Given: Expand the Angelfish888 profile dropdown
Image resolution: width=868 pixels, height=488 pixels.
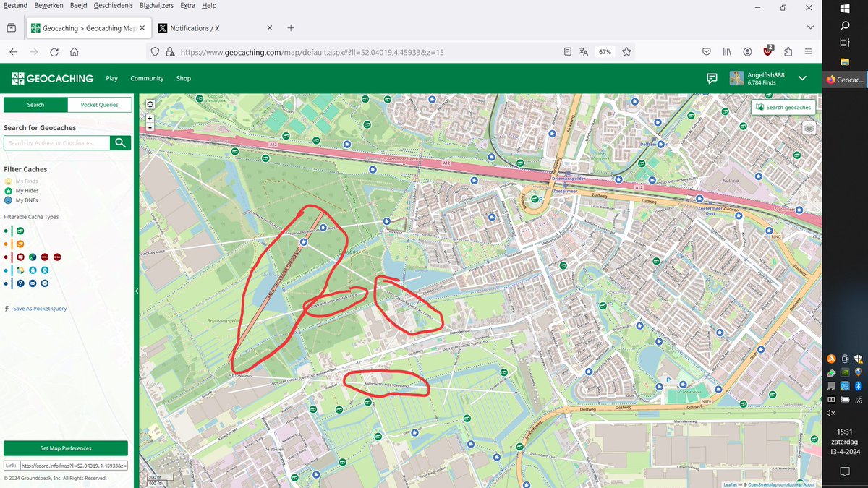Looking at the screenshot, I should (x=801, y=78).
